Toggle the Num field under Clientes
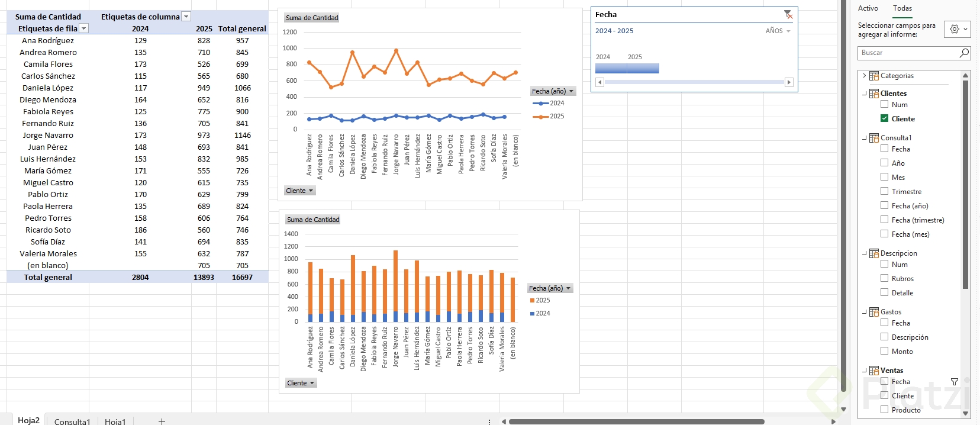 (885, 104)
